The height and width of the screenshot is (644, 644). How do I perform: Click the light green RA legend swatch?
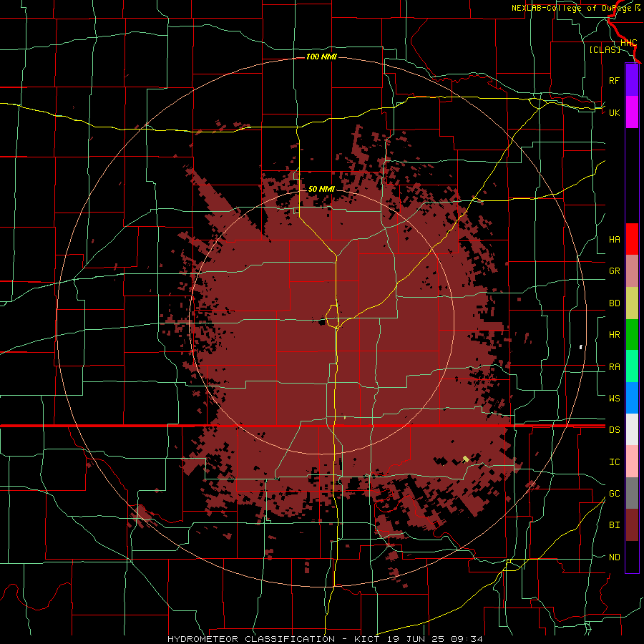[632, 366]
